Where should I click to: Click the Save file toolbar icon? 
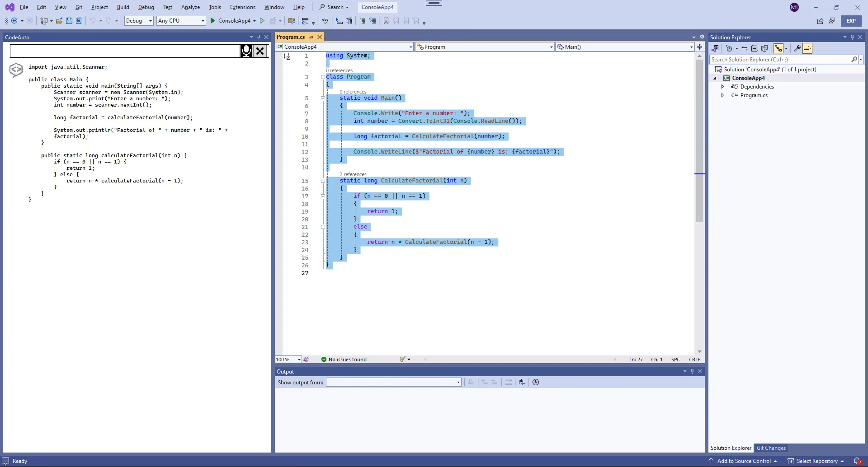[x=69, y=21]
